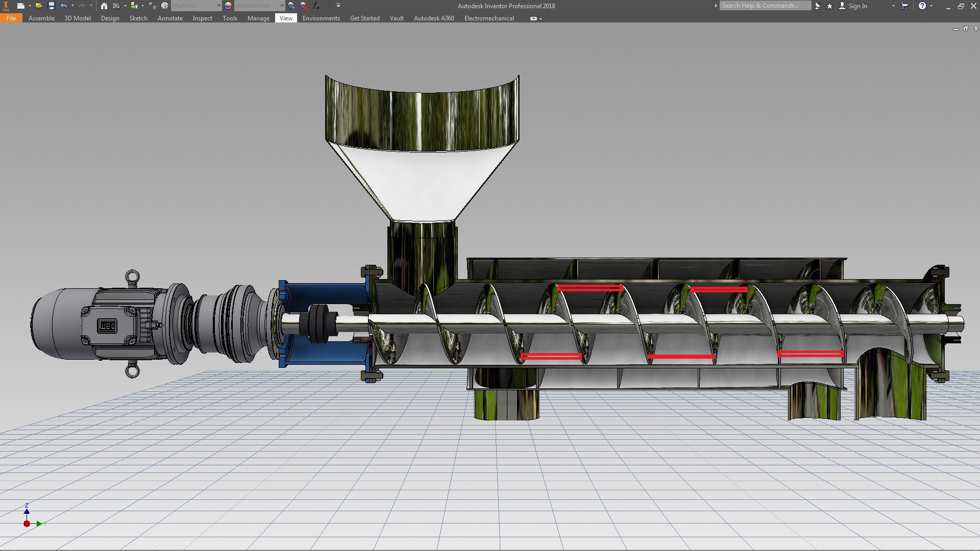Open the Autodesk App Store cart icon
The image size is (980, 551).
point(904,6)
